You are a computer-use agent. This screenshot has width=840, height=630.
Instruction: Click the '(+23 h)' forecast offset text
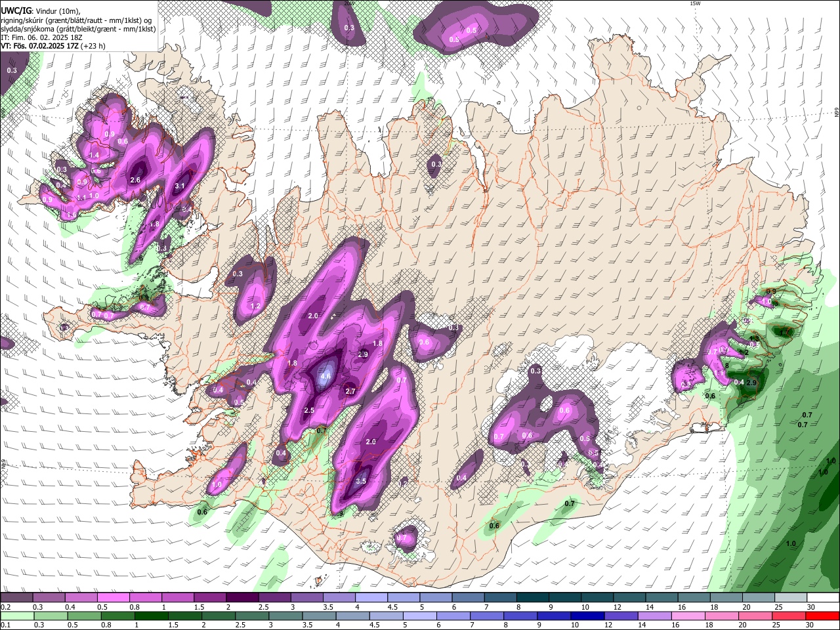pyautogui.click(x=93, y=46)
